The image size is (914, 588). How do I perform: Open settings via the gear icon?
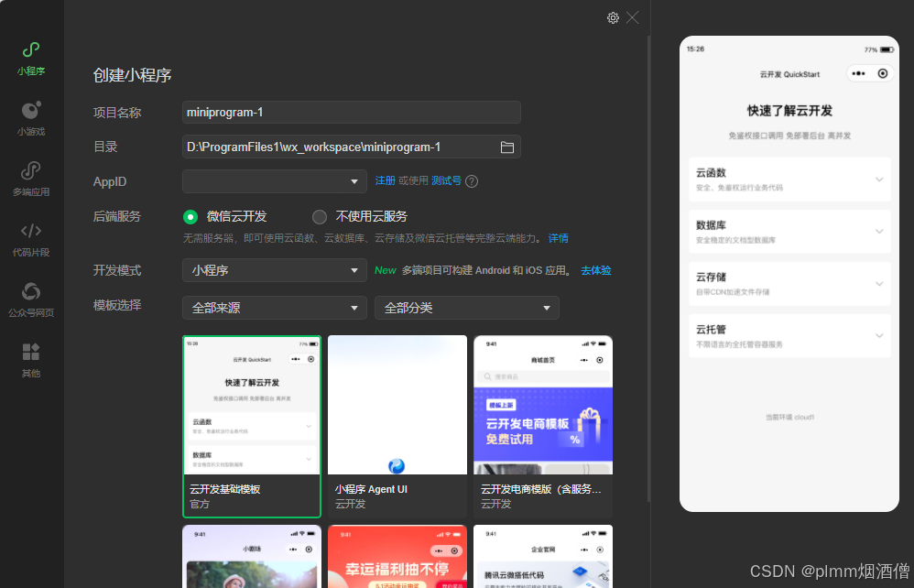pyautogui.click(x=613, y=18)
